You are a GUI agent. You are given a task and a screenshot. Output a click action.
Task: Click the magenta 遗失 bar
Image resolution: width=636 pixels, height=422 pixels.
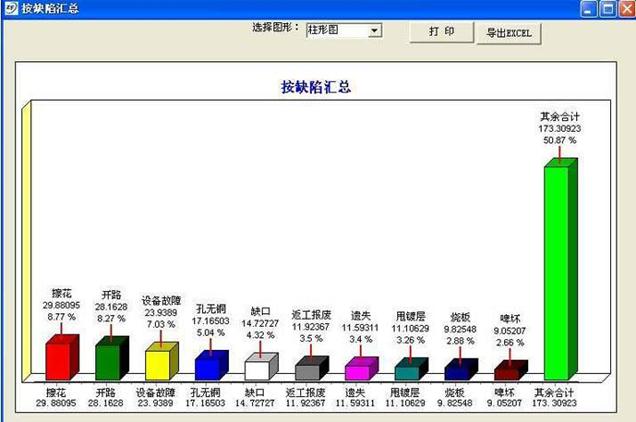click(x=358, y=371)
